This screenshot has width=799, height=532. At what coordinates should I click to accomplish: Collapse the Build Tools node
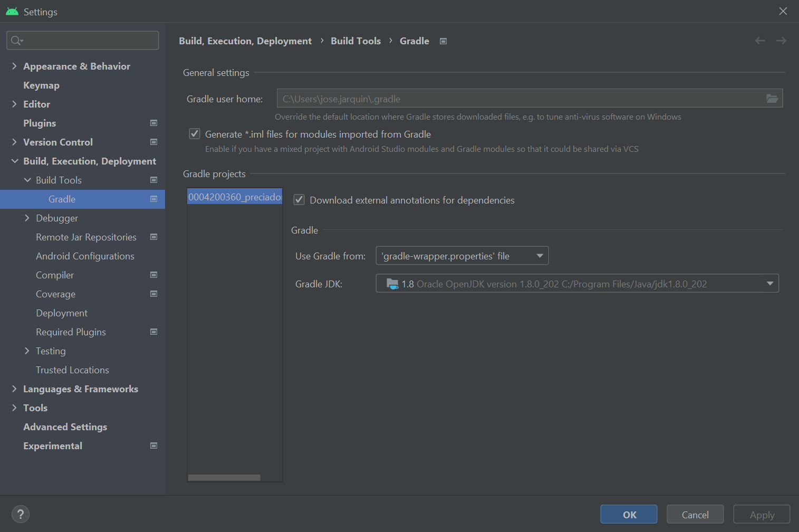tap(27, 180)
